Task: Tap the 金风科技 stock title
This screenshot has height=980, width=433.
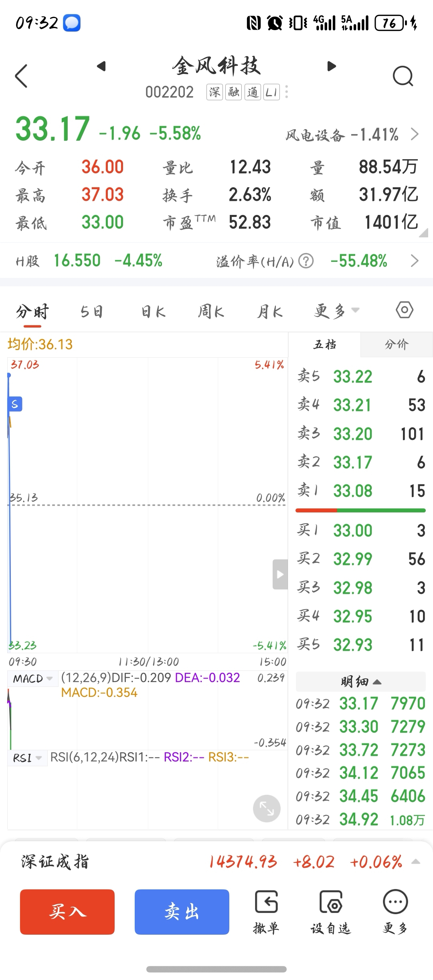Action: point(216,66)
